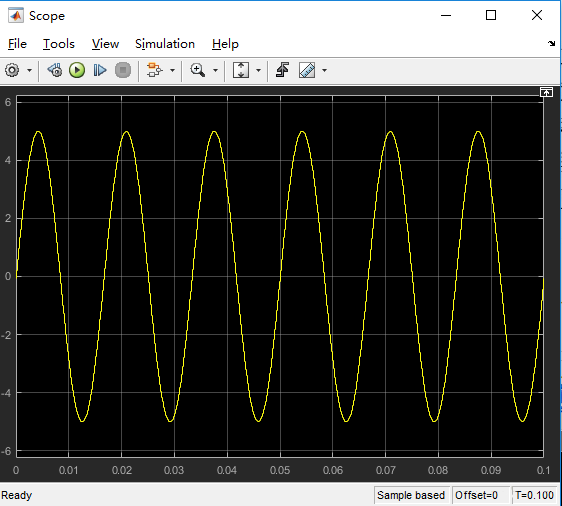Expand dropdown next to highlight block icon
Image resolution: width=562 pixels, height=506 pixels.
(x=172, y=71)
